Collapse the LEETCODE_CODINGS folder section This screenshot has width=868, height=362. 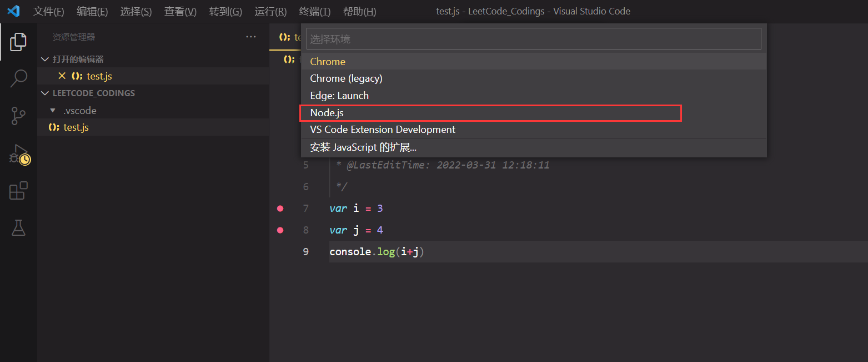(x=45, y=93)
